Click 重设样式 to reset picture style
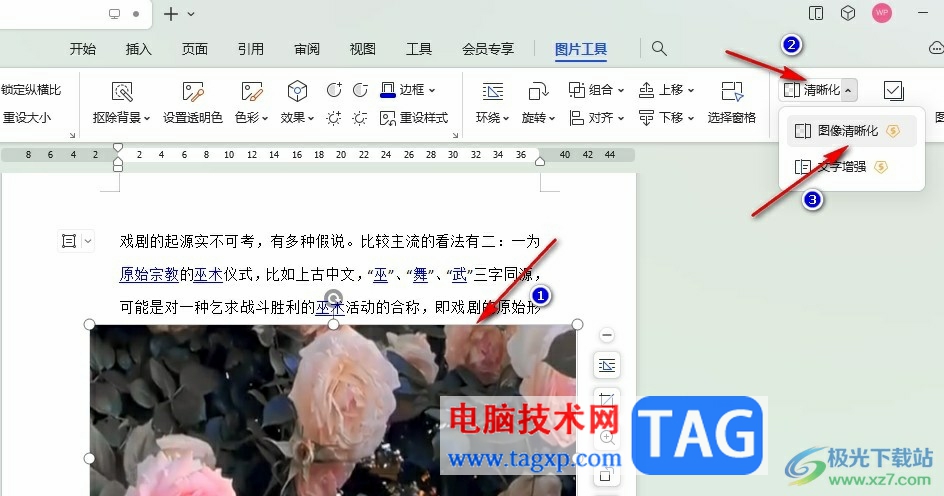 pos(414,118)
